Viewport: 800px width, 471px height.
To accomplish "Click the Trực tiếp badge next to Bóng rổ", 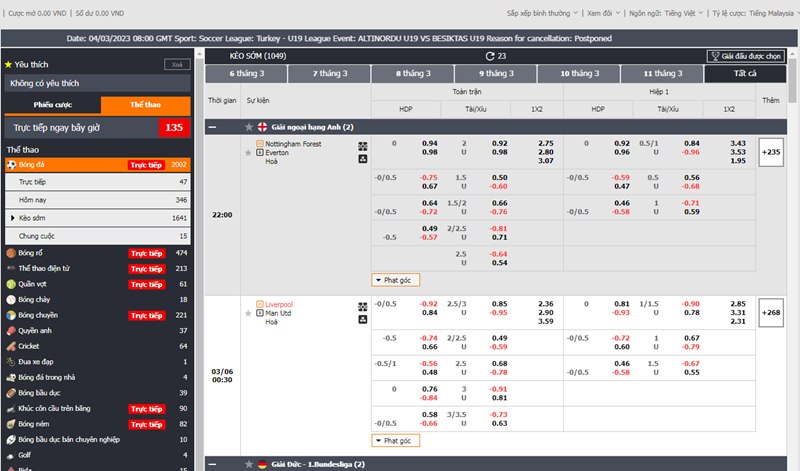I will (146, 253).
